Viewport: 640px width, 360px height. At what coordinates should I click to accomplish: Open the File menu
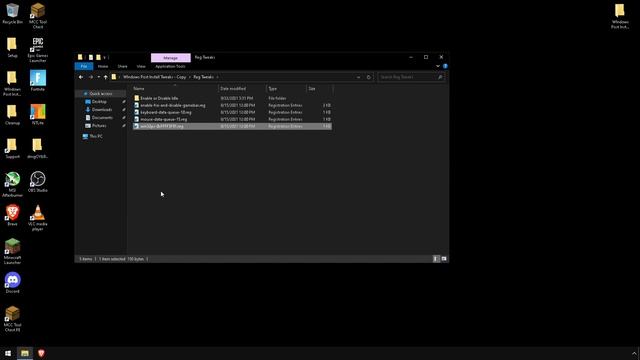(84, 67)
